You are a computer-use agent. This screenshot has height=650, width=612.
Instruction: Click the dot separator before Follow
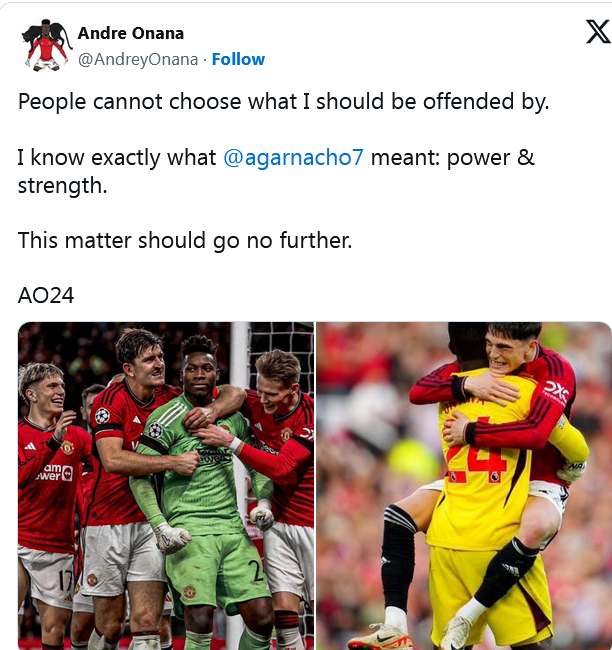tap(205, 60)
